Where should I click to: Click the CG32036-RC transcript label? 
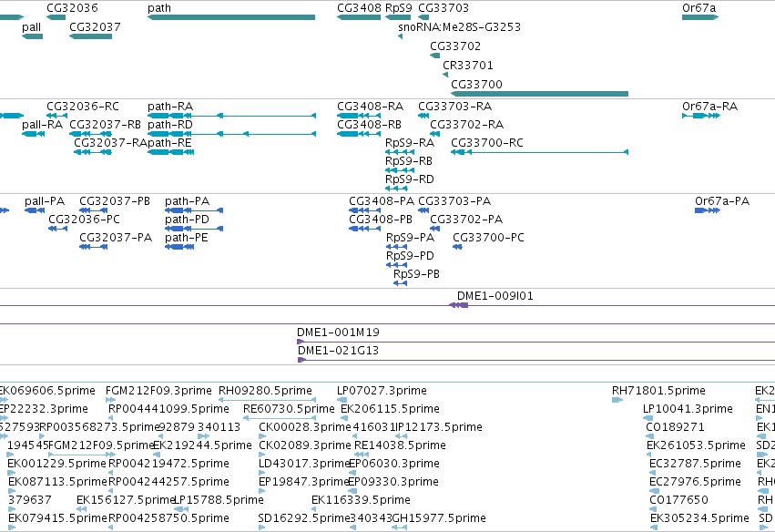click(x=83, y=107)
